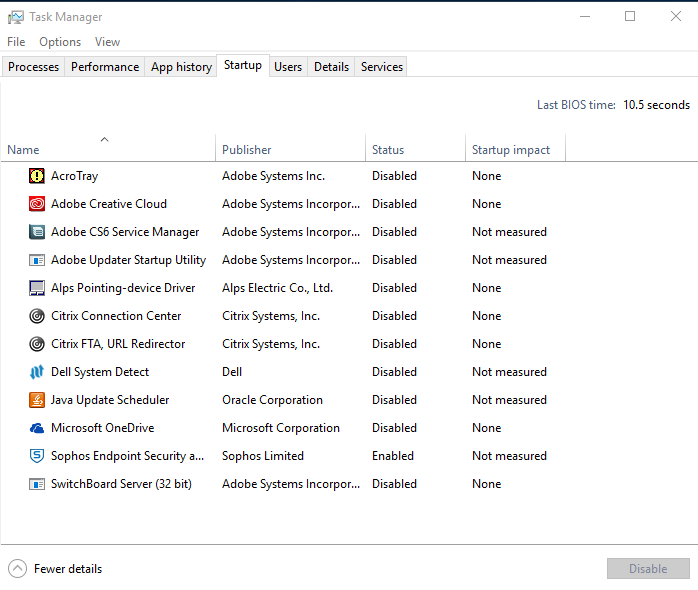Click Alps Electric Co., Ltd. publisher cell
698x590 pixels.
[277, 288]
